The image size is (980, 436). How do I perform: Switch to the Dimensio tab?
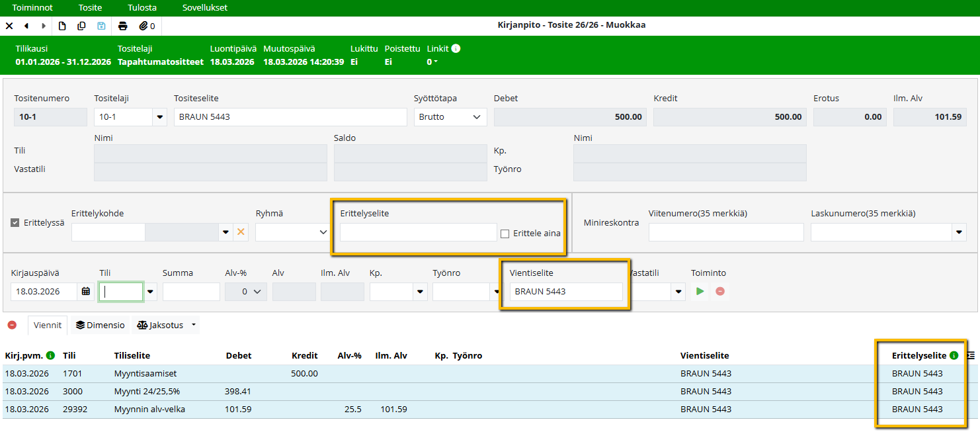pos(100,325)
